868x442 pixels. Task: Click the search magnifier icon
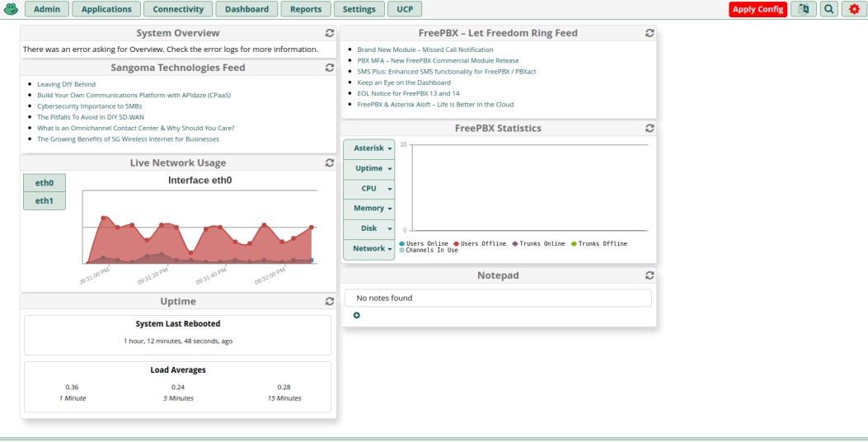pyautogui.click(x=828, y=9)
